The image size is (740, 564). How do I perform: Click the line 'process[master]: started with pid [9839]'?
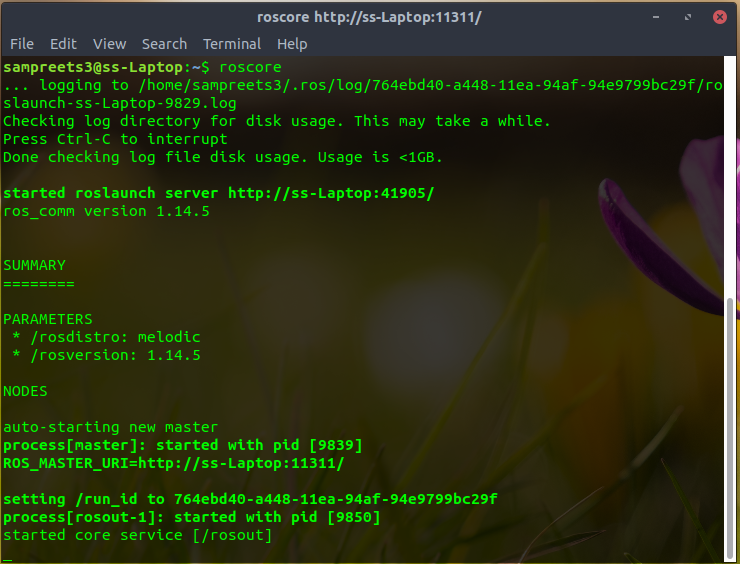coord(183,445)
